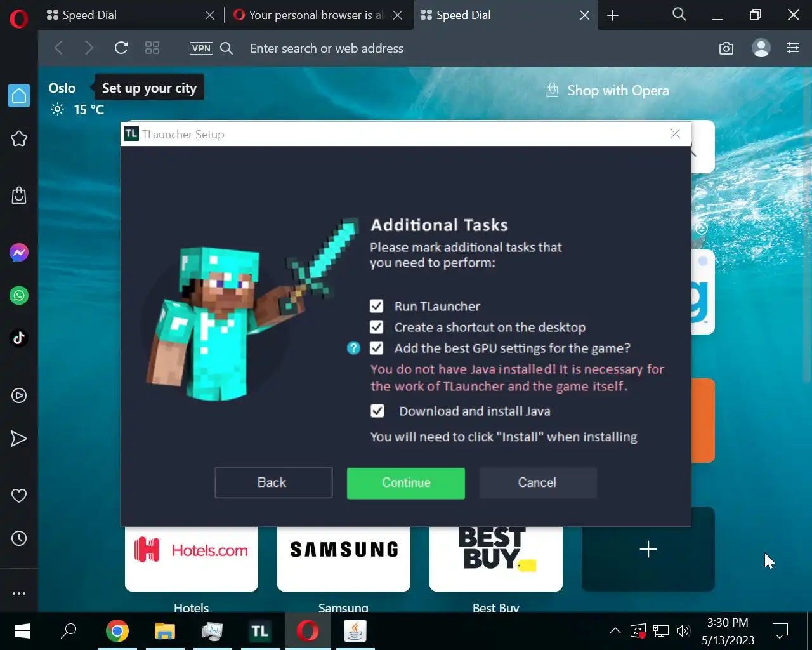Close the first Speed Dial tab
The image size is (812, 650).
pos(210,15)
